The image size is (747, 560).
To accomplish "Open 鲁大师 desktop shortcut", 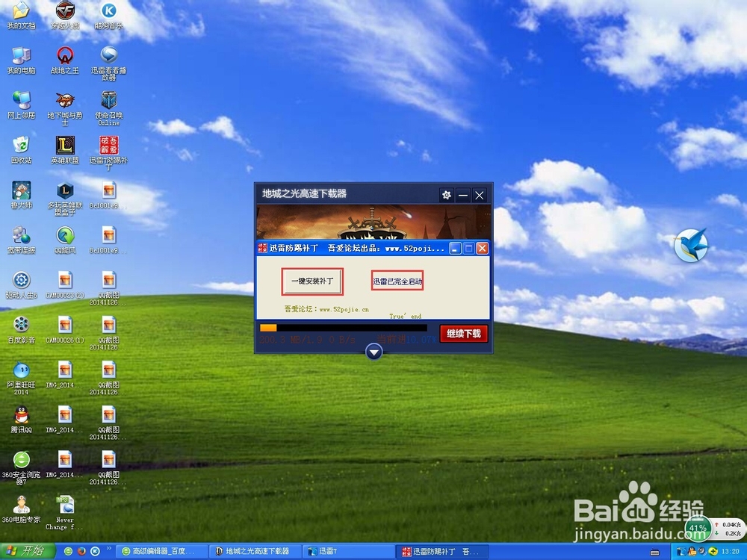I will (21, 195).
